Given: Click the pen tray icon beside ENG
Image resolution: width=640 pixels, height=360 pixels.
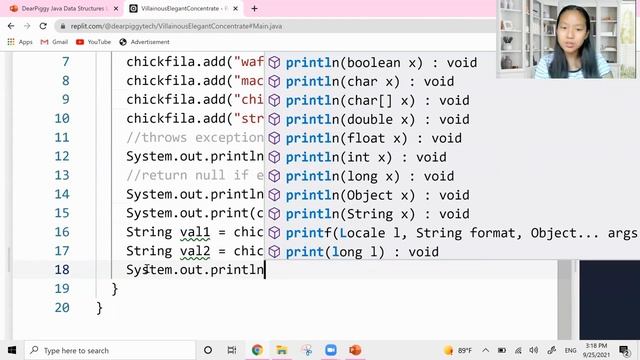Looking at the screenshot, I should pyautogui.click(x=551, y=350).
